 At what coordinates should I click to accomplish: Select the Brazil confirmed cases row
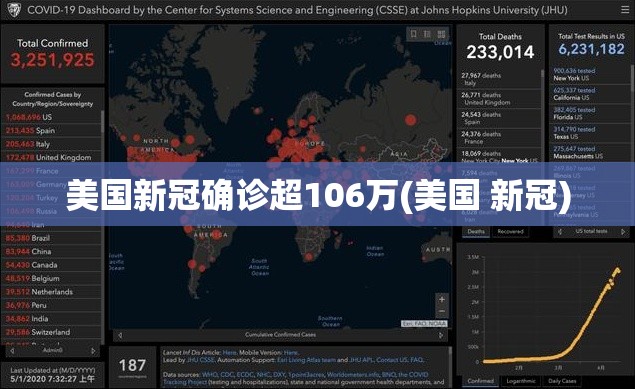point(52,238)
